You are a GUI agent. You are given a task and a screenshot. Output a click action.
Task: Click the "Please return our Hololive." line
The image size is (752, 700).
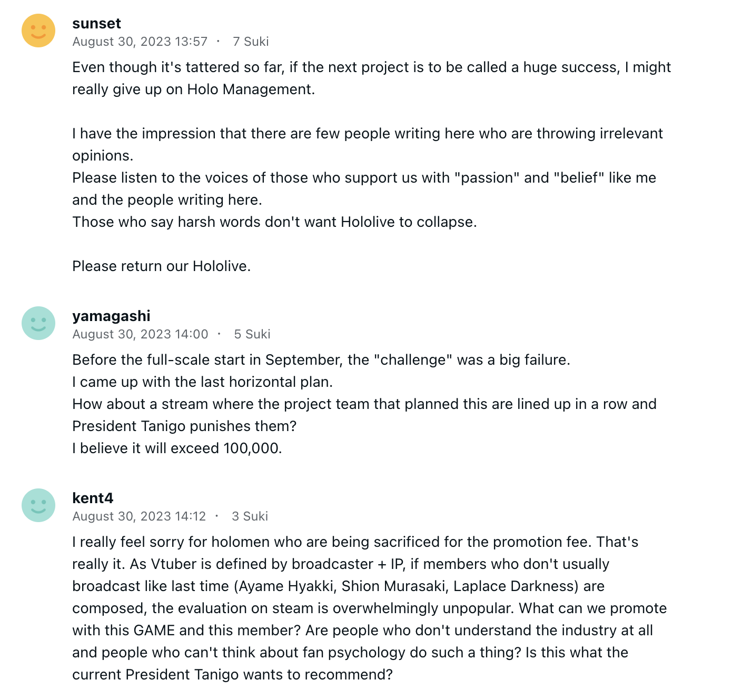click(162, 266)
